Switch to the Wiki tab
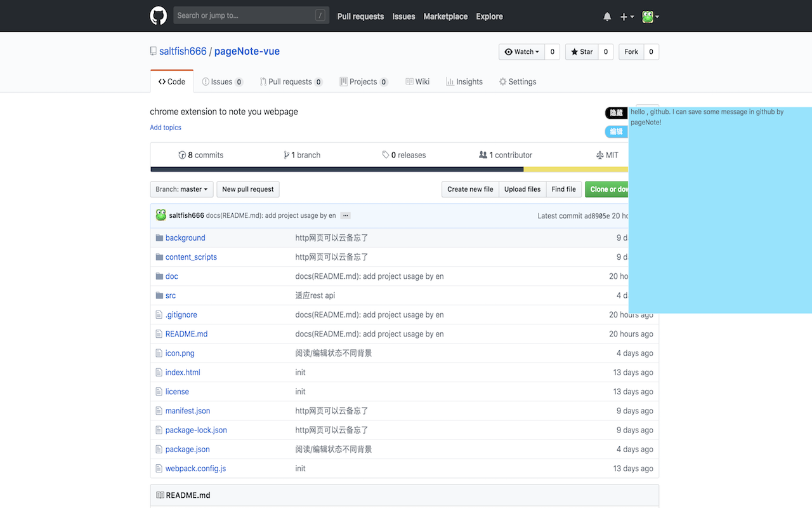812x508 pixels. 417,82
